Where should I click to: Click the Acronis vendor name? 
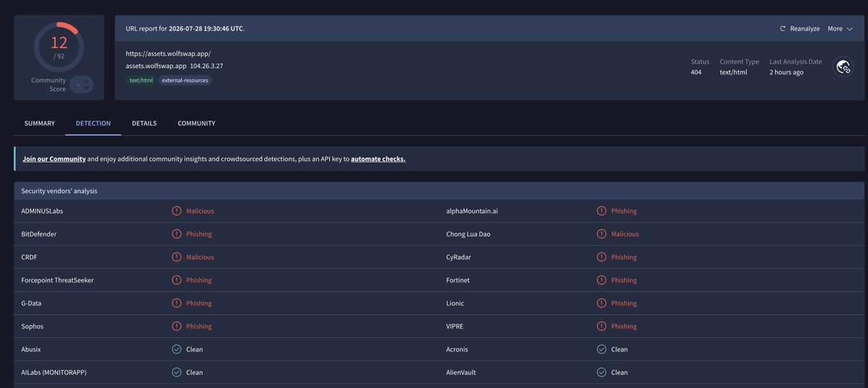[x=459, y=350]
